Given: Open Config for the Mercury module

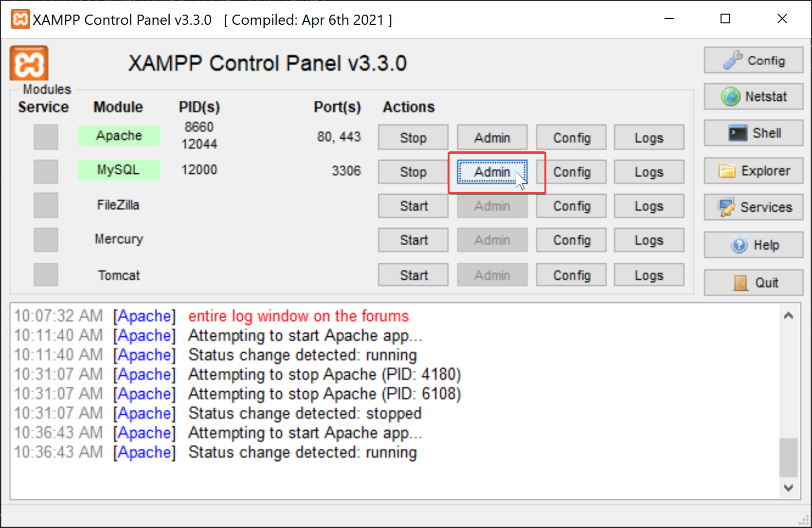Looking at the screenshot, I should coord(571,240).
